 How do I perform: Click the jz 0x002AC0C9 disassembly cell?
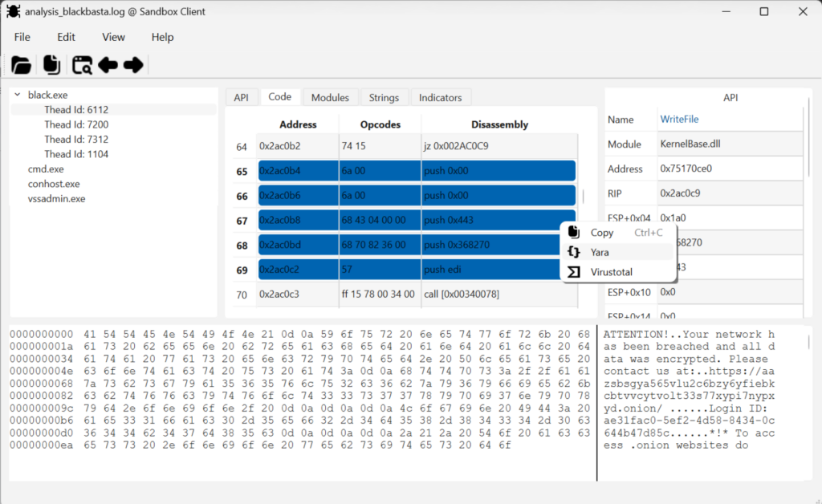click(x=499, y=146)
